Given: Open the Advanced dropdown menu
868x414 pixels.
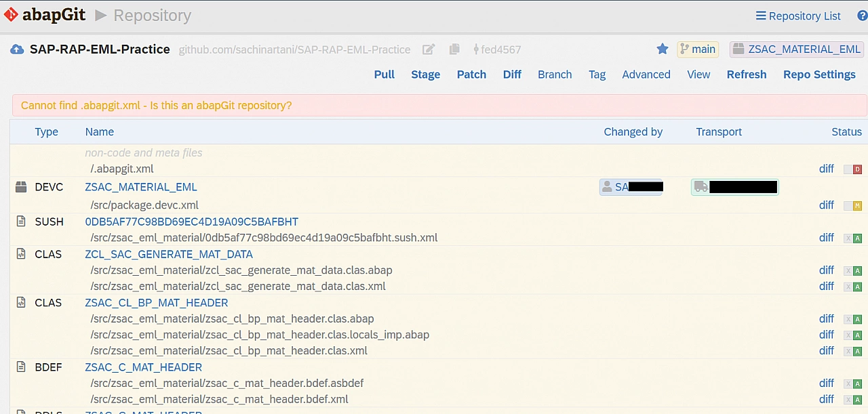Looking at the screenshot, I should coord(646,75).
